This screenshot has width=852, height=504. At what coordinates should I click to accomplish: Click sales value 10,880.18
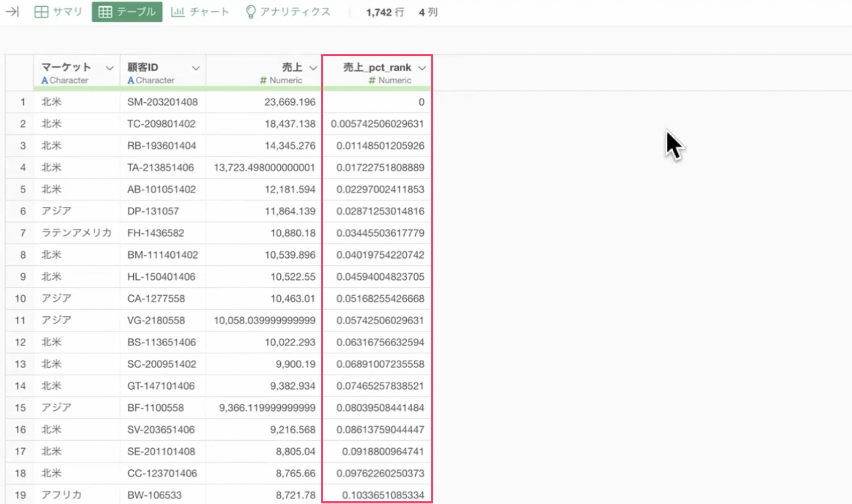(x=293, y=233)
